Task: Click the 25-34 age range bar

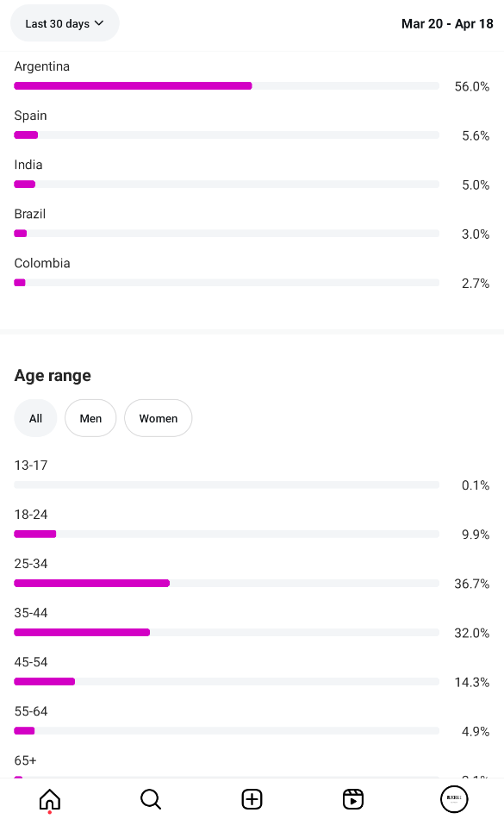Action: [x=227, y=583]
